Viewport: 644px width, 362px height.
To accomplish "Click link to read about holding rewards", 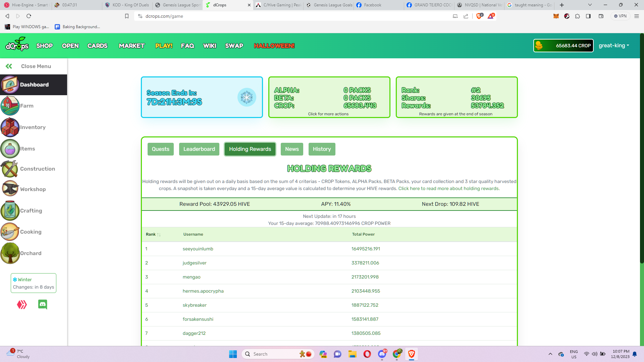I will (449, 188).
